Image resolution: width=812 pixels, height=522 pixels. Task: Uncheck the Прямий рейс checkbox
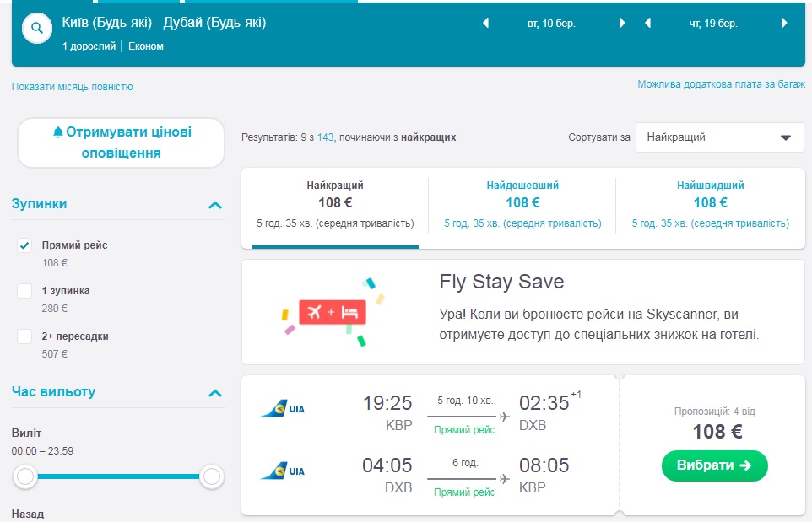tap(25, 245)
